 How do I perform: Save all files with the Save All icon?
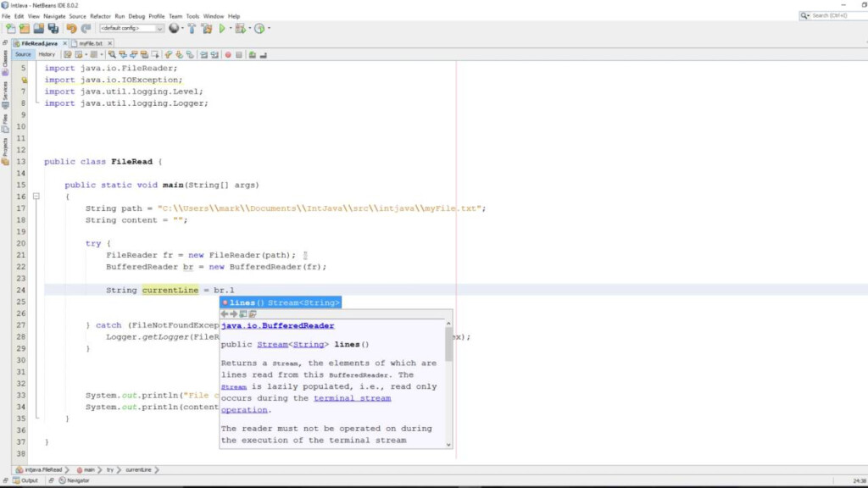point(53,28)
